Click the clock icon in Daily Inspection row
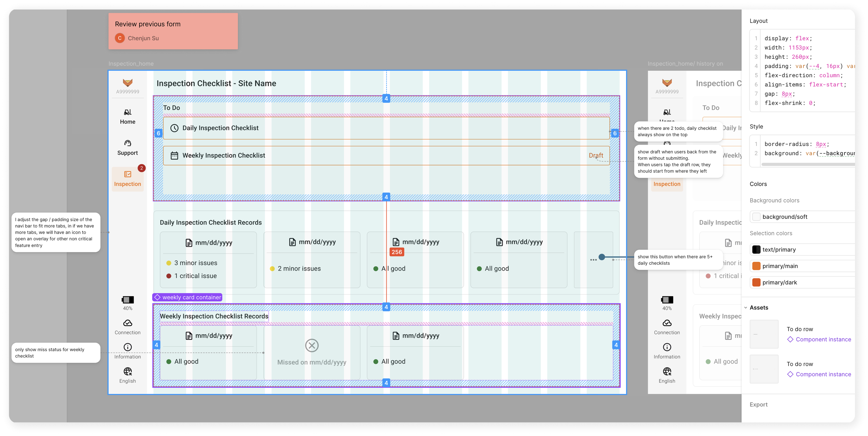 pyautogui.click(x=174, y=128)
